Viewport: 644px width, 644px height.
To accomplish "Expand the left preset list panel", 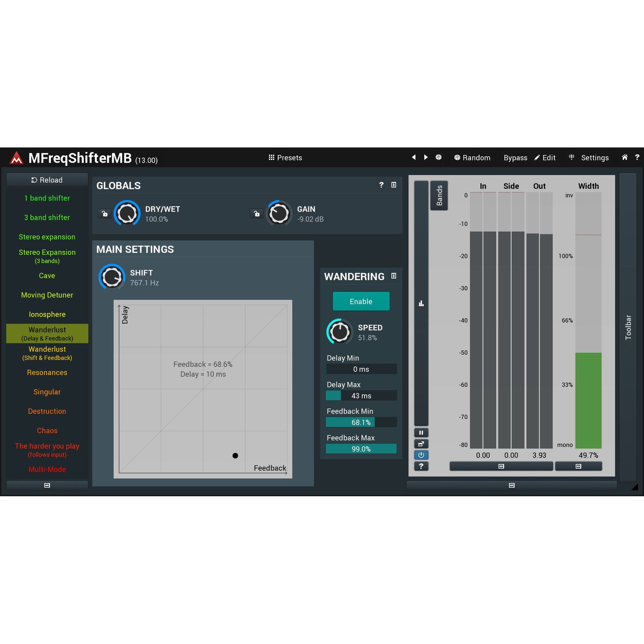I will (47, 485).
